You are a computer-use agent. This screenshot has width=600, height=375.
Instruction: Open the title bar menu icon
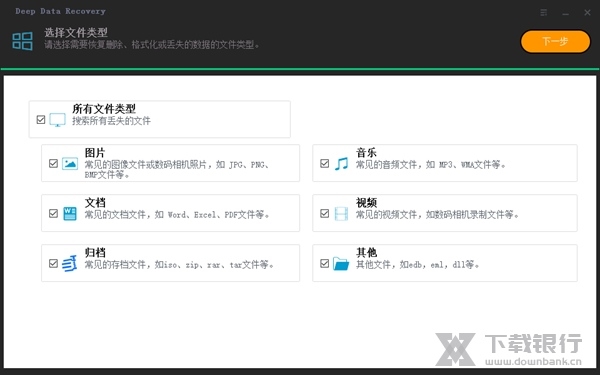pos(544,13)
